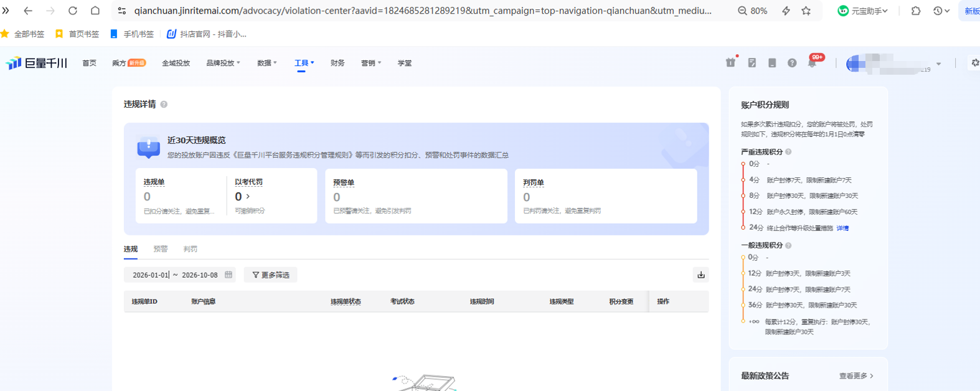Expand the 品牌投放 menu
The width and height of the screenshot is (980, 391).
coord(223,63)
